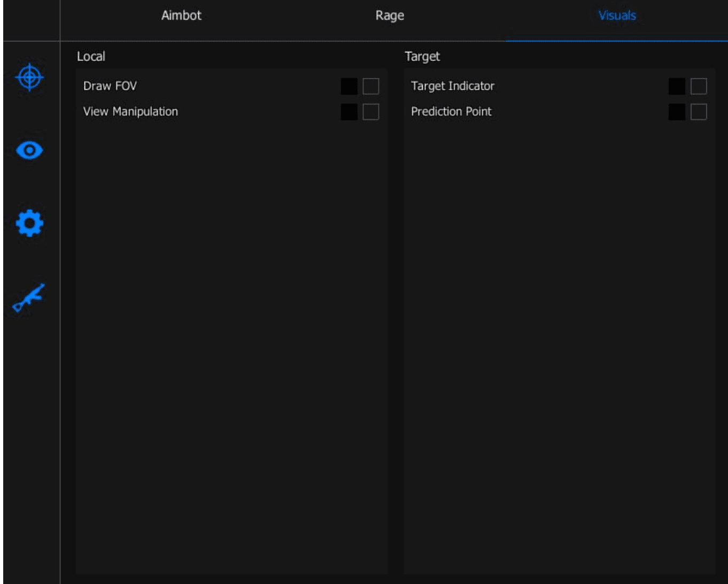Open the eye visuals section in sidebar
This screenshot has width=728, height=584.
click(x=29, y=150)
